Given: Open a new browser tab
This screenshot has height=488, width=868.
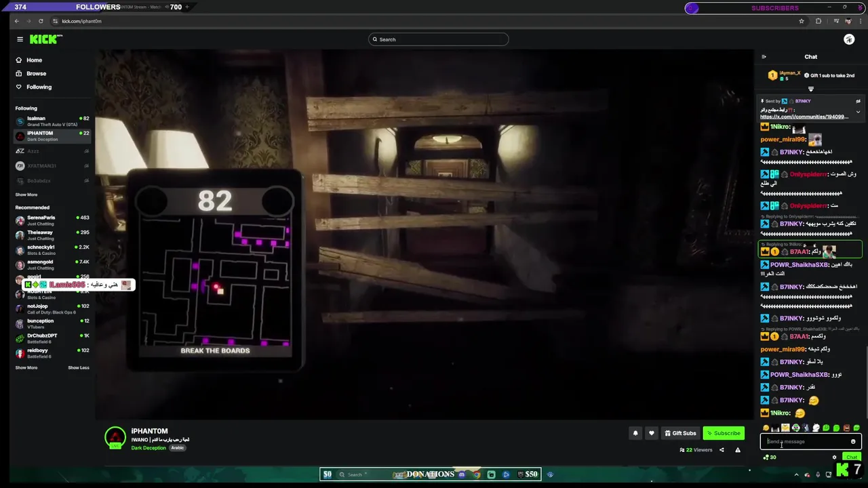Looking at the screenshot, I should (x=187, y=7).
